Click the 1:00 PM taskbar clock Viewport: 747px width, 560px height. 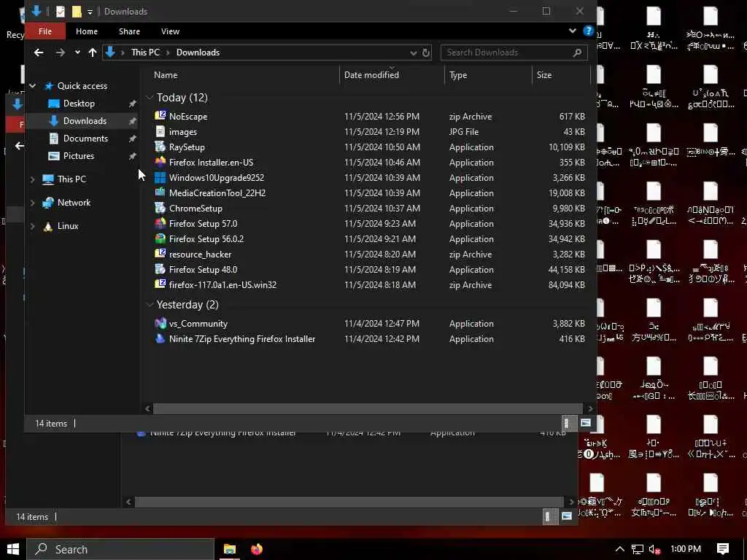pos(685,549)
